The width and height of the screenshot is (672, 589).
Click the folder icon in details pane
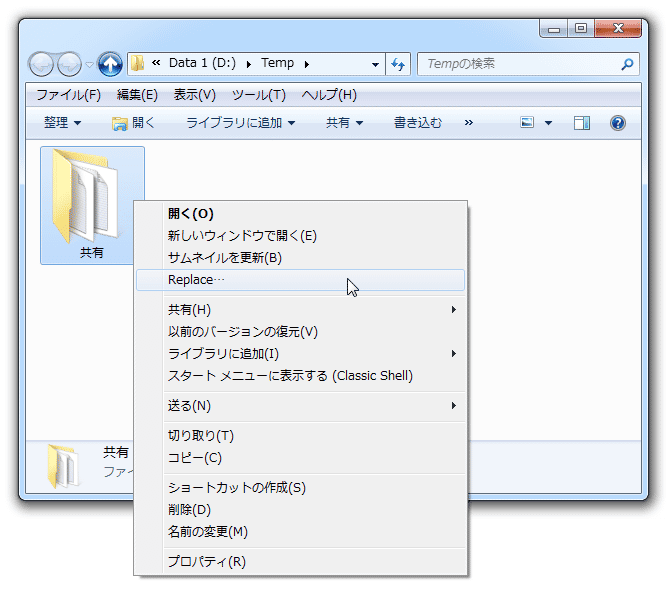click(x=63, y=466)
